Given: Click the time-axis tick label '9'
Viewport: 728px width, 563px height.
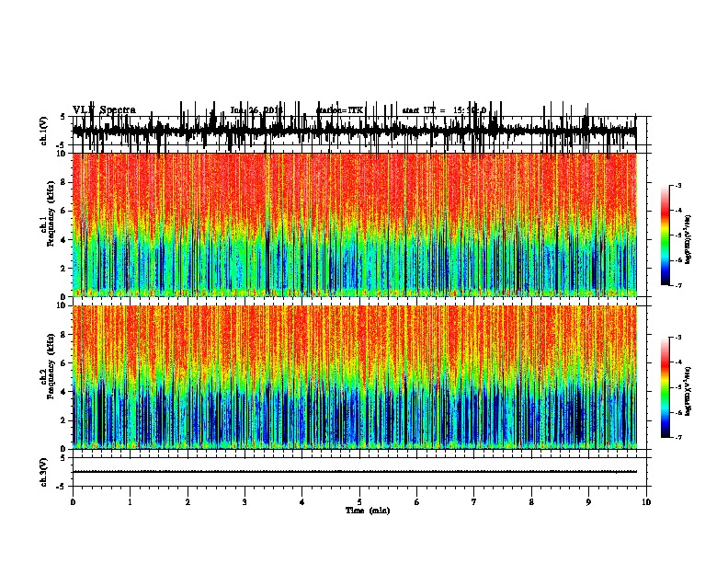Looking at the screenshot, I should tap(588, 502).
